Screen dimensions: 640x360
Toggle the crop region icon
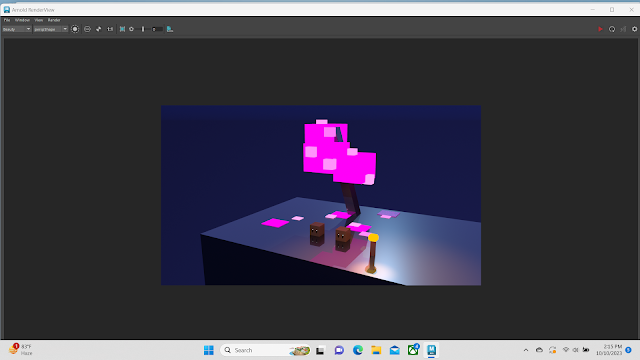tap(99, 29)
